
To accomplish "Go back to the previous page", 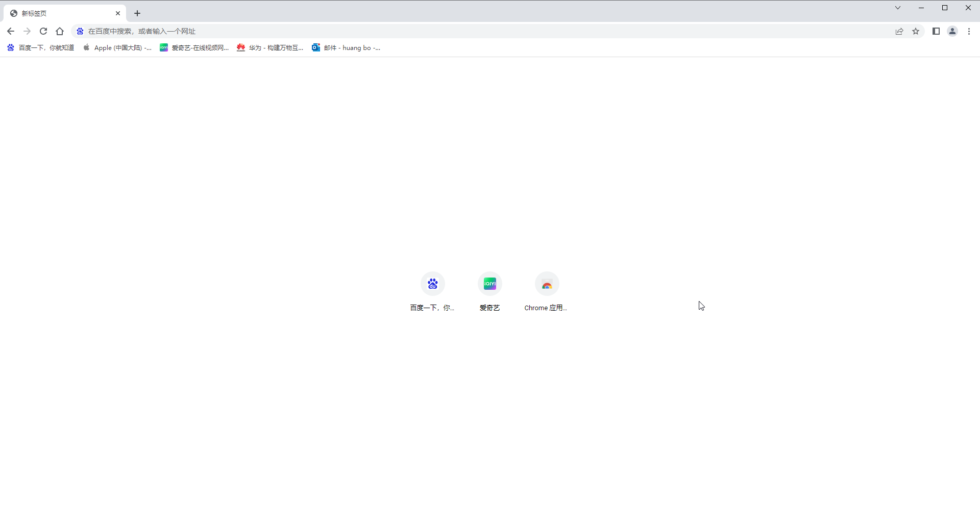I will (x=11, y=31).
